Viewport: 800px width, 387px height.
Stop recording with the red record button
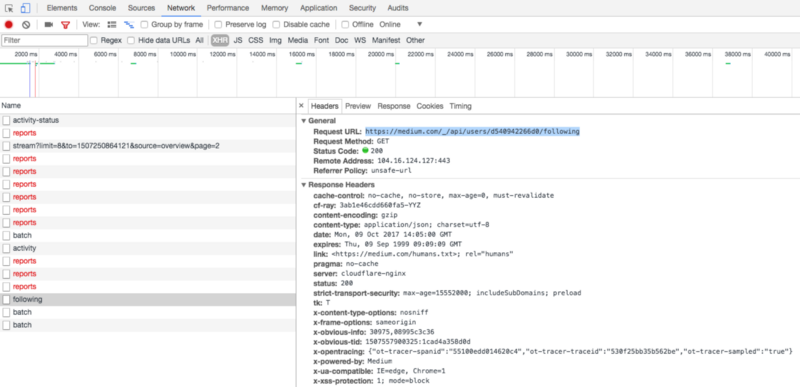pyautogui.click(x=9, y=24)
